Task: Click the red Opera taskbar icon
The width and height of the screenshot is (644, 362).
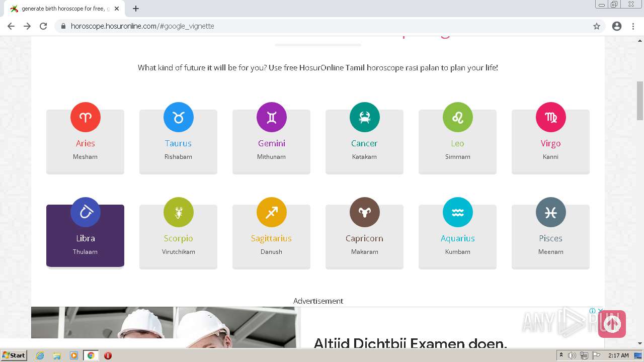Action: point(108,355)
